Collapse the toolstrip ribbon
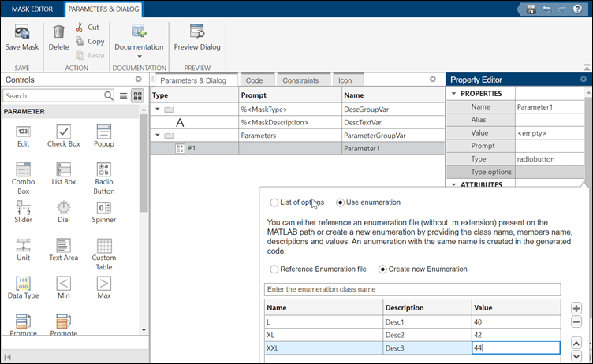The width and height of the screenshot is (593, 364). tap(587, 68)
